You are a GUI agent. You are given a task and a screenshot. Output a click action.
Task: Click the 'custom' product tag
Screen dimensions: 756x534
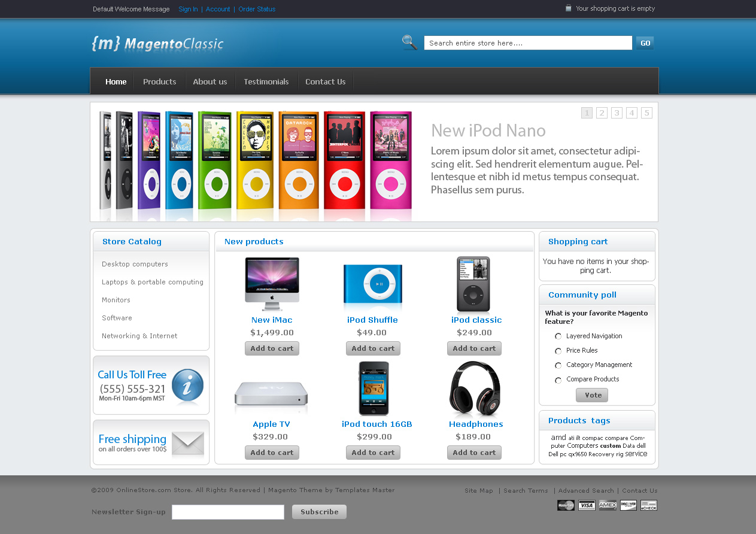pyautogui.click(x=611, y=446)
